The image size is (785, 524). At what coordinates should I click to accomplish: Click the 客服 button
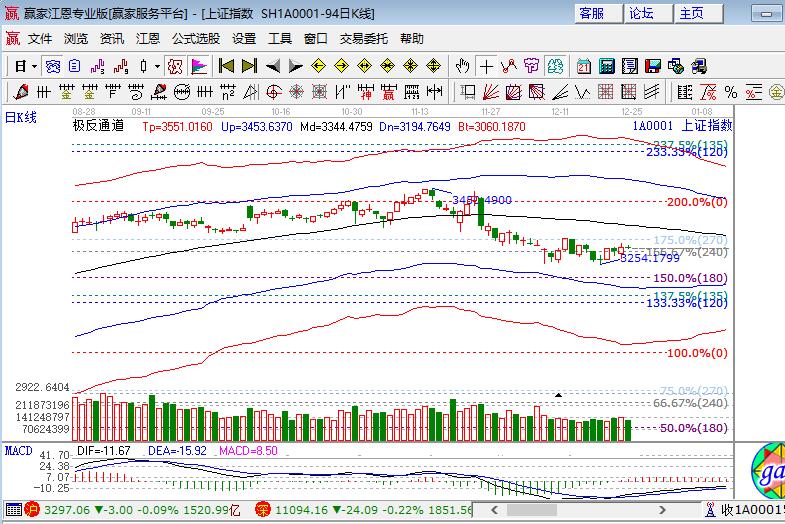click(592, 13)
